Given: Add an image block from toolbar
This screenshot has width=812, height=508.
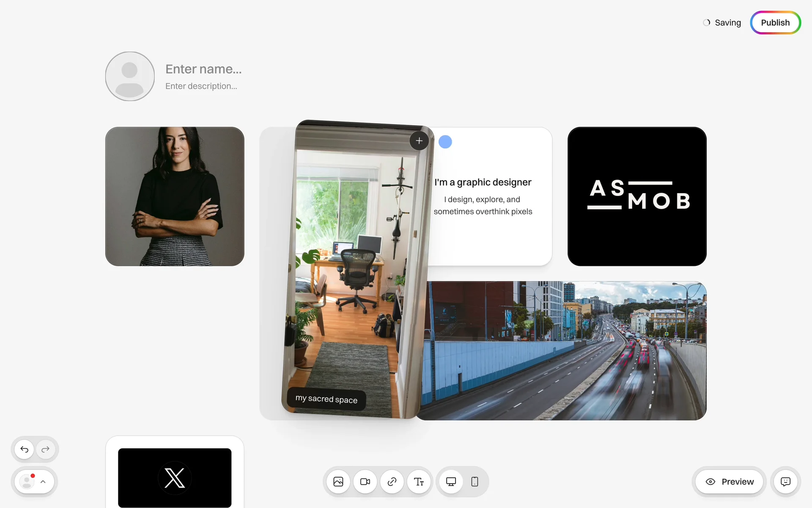Looking at the screenshot, I should coord(338,482).
